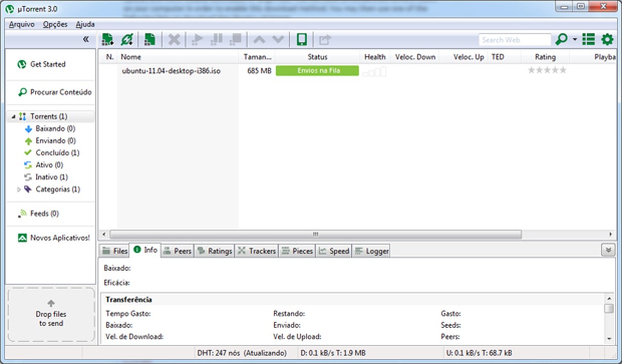Open the remote device icon
Image resolution: width=622 pixels, height=364 pixels.
[301, 39]
